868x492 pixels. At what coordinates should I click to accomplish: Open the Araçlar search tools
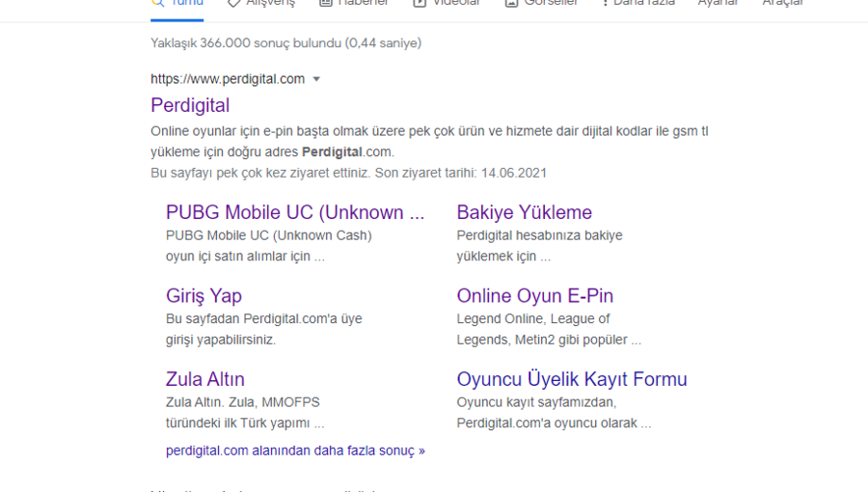click(782, 3)
